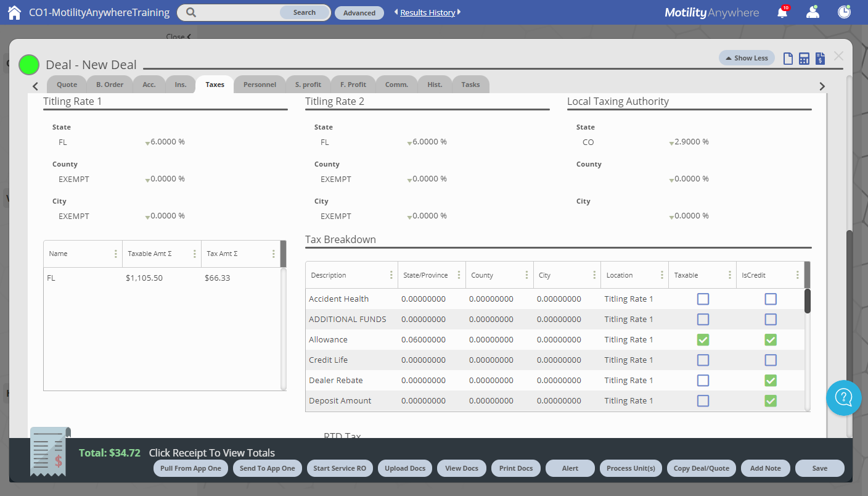Open the time clock icon
This screenshot has height=496, width=868.
844,12
